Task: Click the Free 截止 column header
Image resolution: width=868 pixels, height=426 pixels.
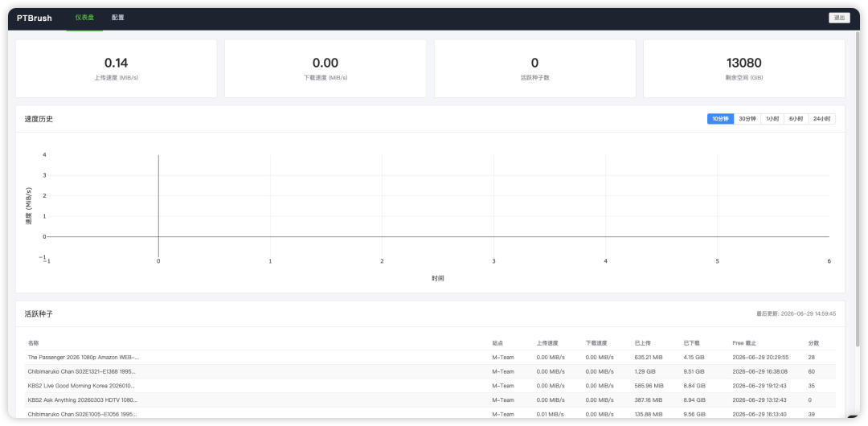Action: click(744, 343)
